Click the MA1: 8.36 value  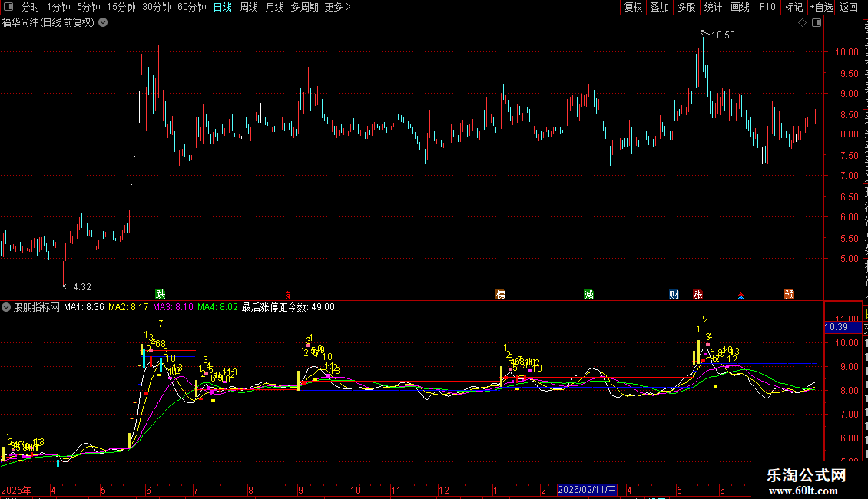click(x=84, y=307)
